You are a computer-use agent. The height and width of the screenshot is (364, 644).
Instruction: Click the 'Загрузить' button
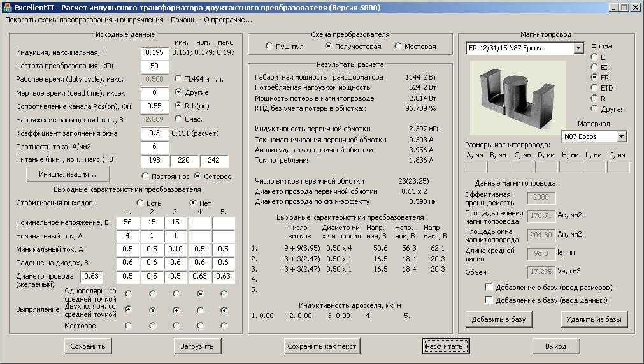point(197,346)
